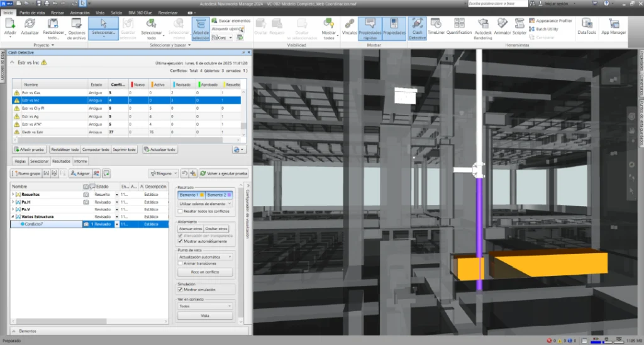This screenshot has height=345, width=644.
Task: Click the Foco en conflicto button
Action: [x=205, y=272]
